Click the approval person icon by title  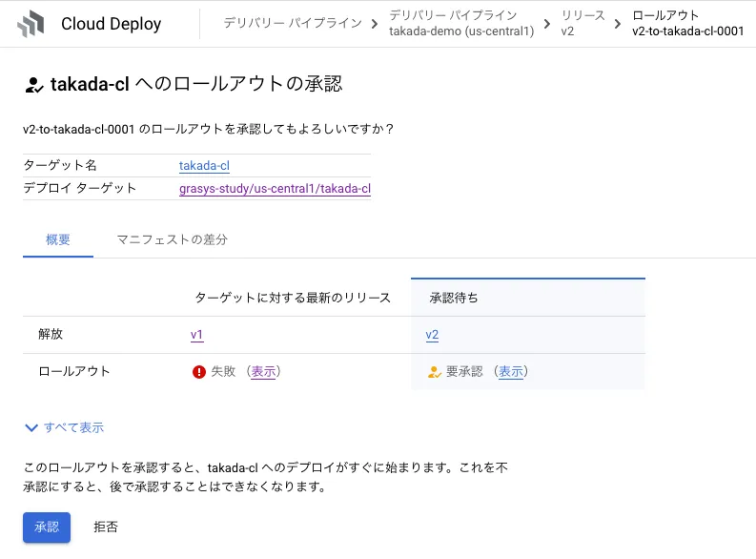(33, 85)
